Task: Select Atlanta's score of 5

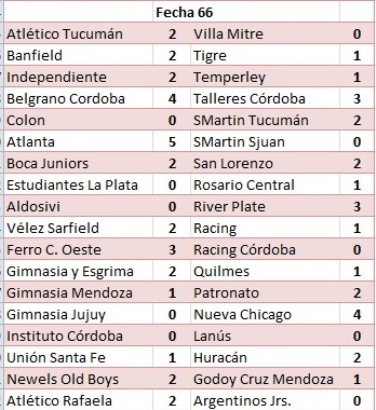Action: [x=172, y=142]
